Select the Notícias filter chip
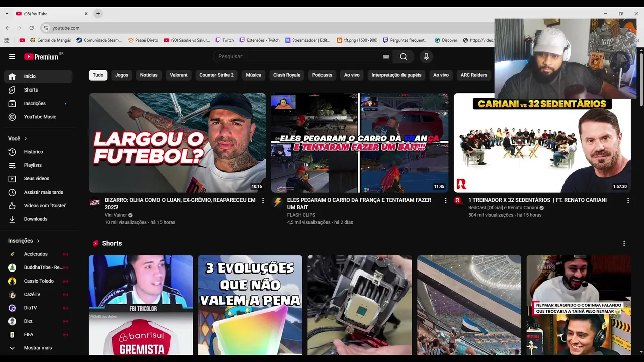644x362 pixels. click(x=149, y=75)
